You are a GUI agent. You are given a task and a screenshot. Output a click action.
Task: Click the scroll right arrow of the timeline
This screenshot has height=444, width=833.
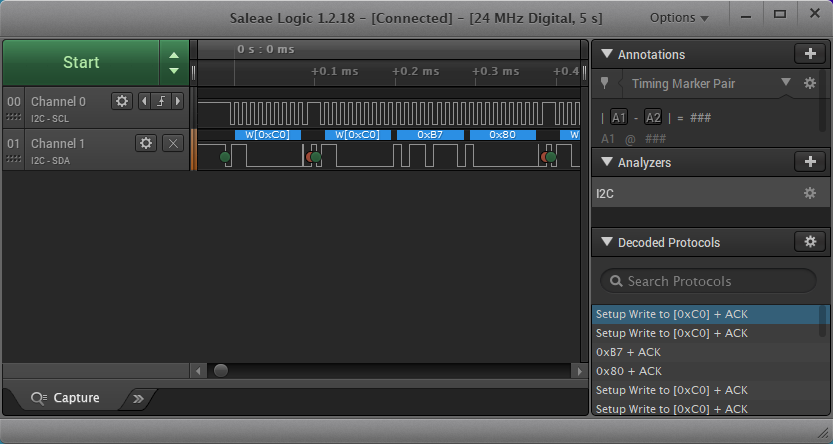579,371
